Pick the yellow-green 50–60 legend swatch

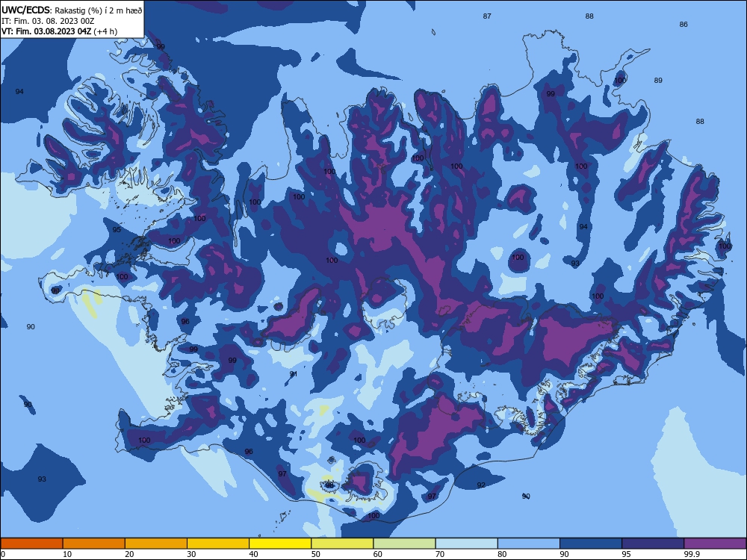point(343,544)
